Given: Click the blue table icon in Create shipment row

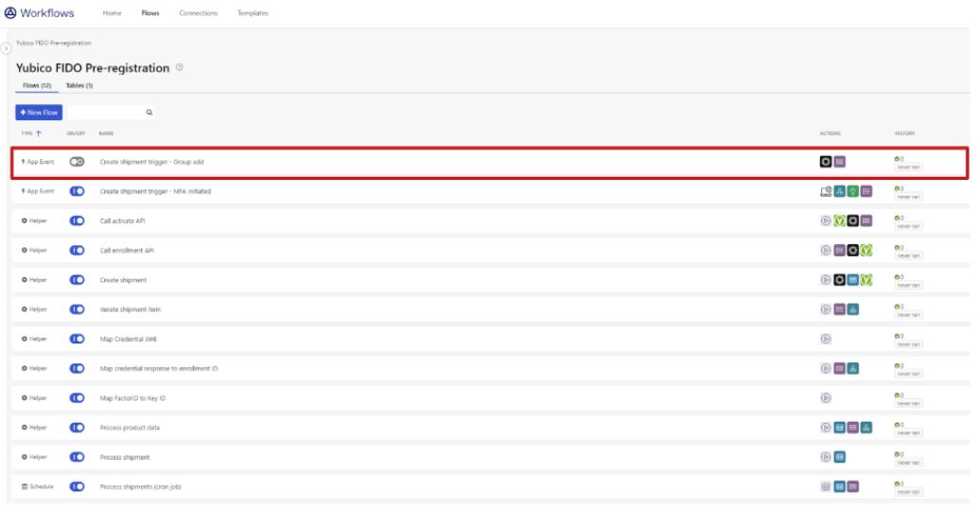Looking at the screenshot, I should tap(852, 279).
